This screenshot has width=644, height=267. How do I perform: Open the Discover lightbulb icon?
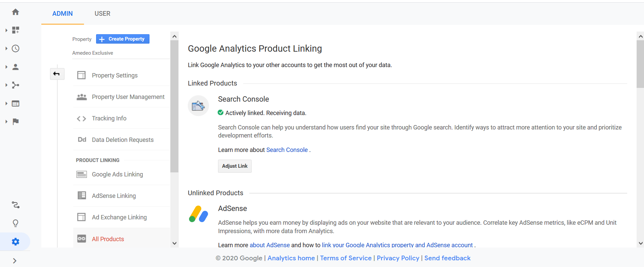click(15, 223)
